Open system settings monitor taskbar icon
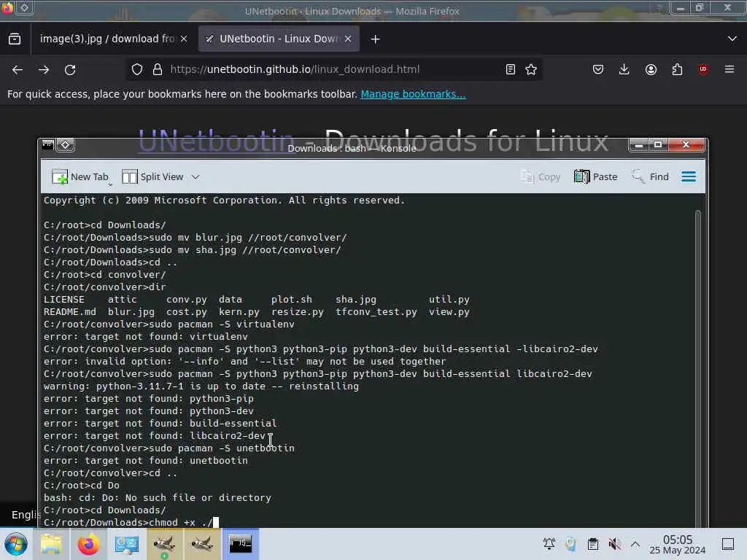Viewport: 747px width, 560px height. point(127,544)
